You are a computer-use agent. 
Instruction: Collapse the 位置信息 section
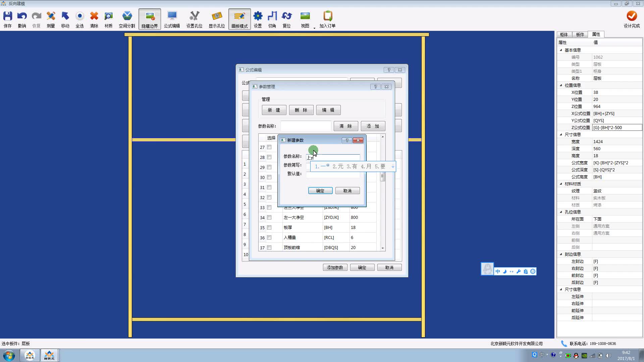point(561,85)
